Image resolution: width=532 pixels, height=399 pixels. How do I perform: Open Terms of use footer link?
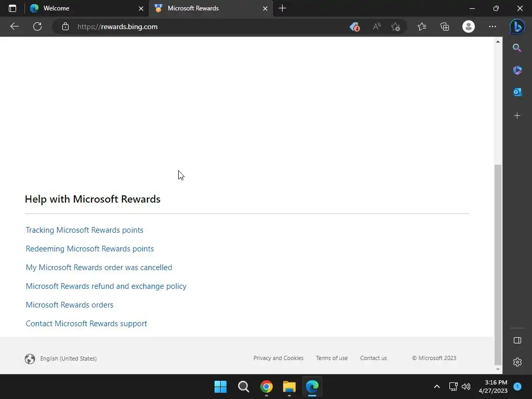[x=331, y=358]
